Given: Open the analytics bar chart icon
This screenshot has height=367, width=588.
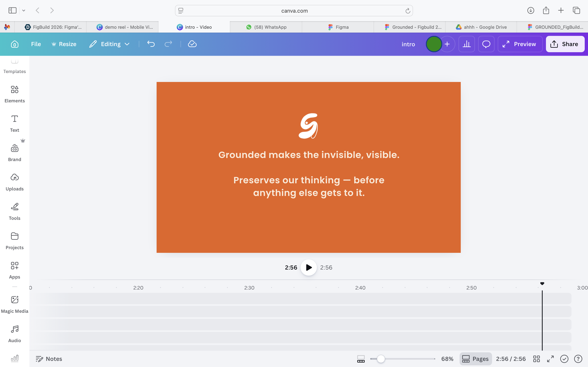Looking at the screenshot, I should [467, 44].
